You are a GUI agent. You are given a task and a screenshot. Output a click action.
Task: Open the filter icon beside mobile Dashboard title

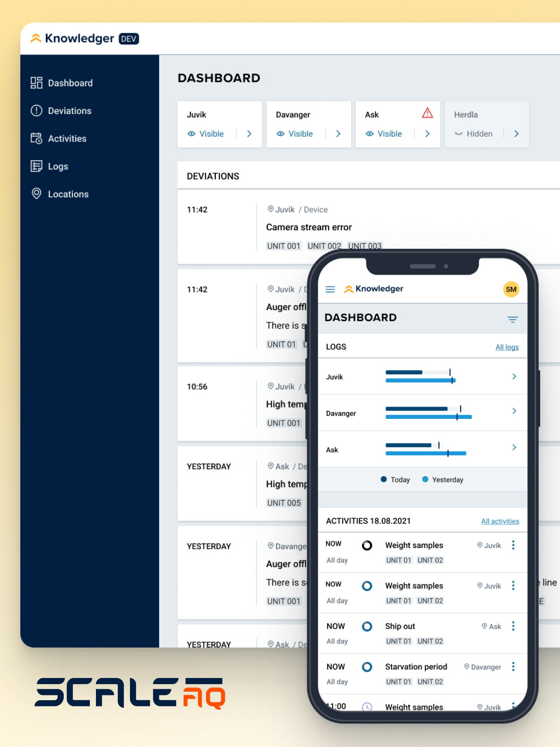click(513, 320)
